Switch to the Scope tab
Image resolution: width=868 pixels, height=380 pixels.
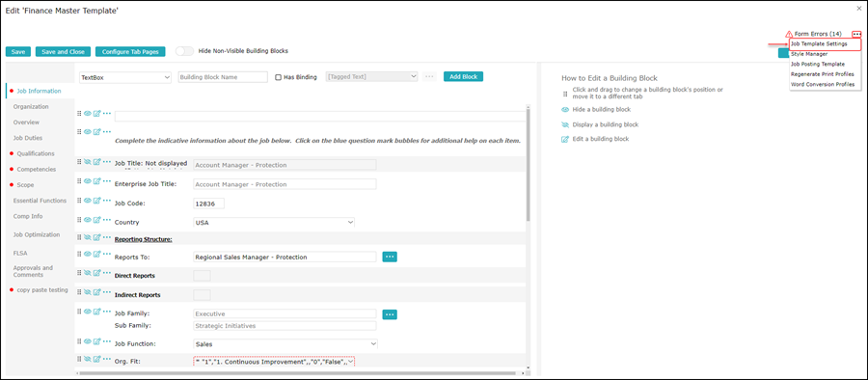25,185
